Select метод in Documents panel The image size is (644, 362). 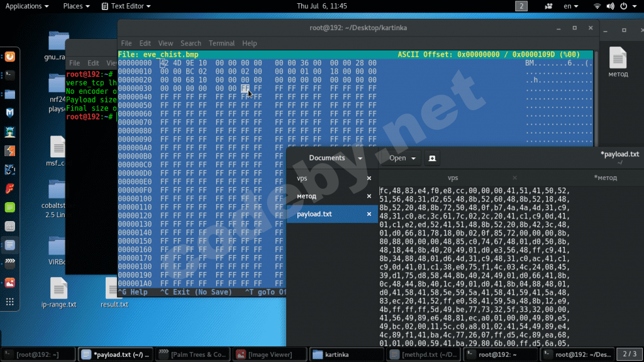pyautogui.click(x=332, y=196)
